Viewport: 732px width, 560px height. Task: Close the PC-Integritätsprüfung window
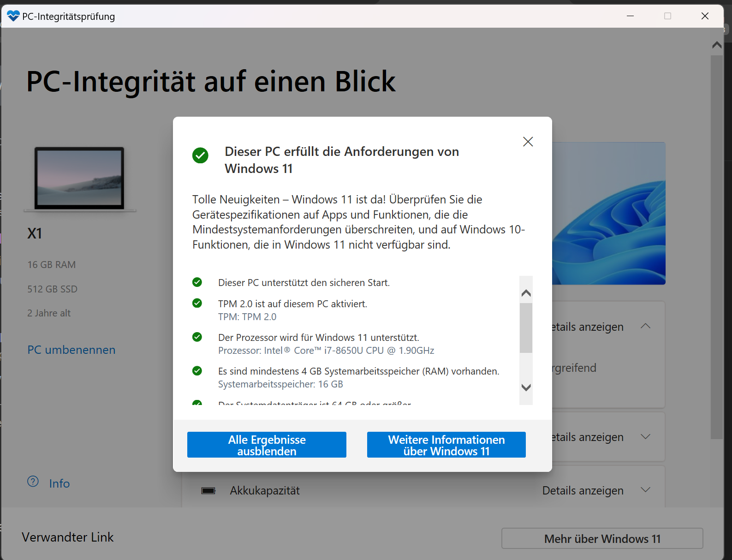click(x=705, y=16)
